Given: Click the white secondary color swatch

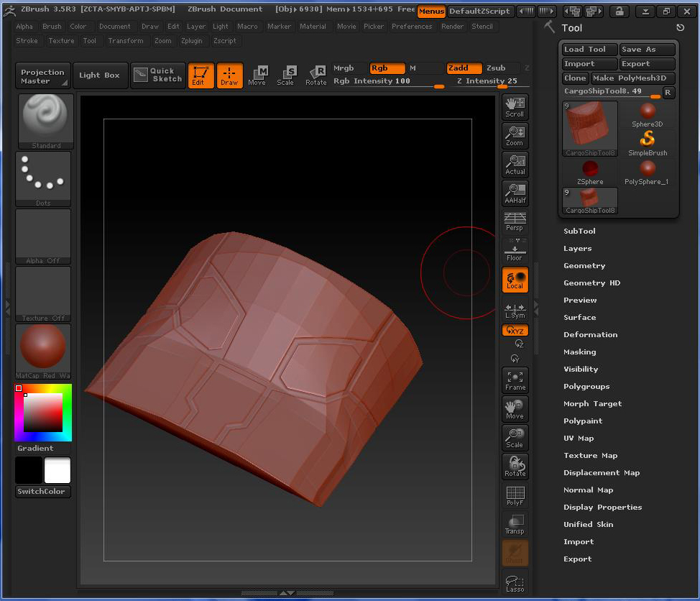Looking at the screenshot, I should coord(57,470).
